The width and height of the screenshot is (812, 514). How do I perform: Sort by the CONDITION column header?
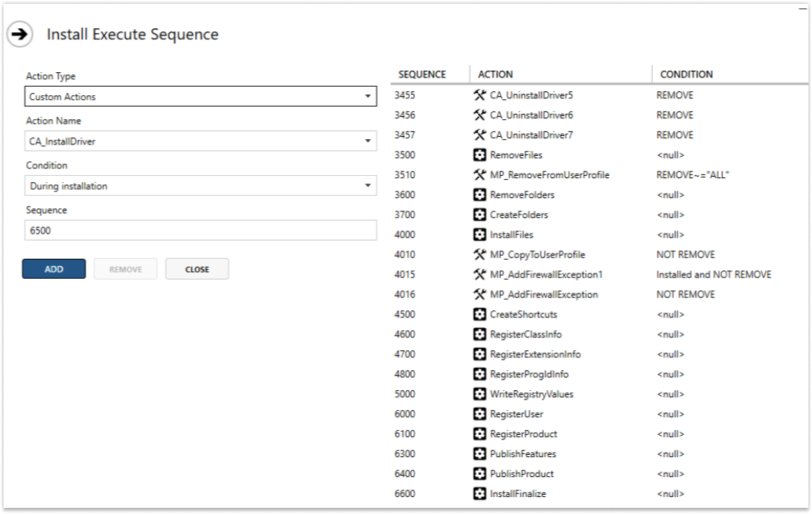pyautogui.click(x=687, y=74)
